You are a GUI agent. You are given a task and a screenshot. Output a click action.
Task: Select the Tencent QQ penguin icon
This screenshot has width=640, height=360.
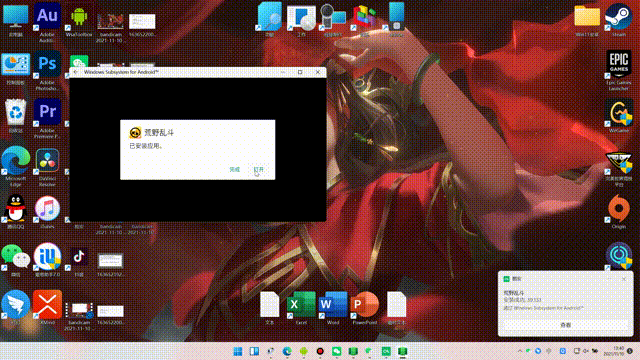tap(16, 209)
